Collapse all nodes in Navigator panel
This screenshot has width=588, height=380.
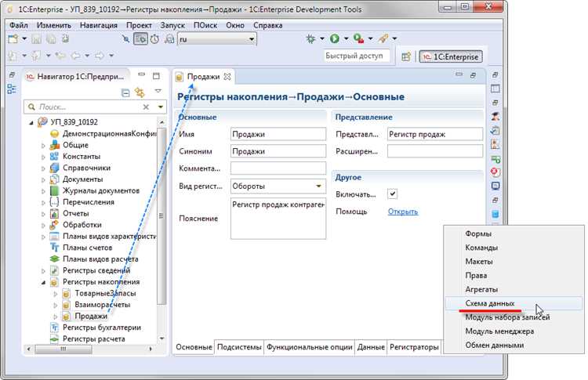coord(125,92)
